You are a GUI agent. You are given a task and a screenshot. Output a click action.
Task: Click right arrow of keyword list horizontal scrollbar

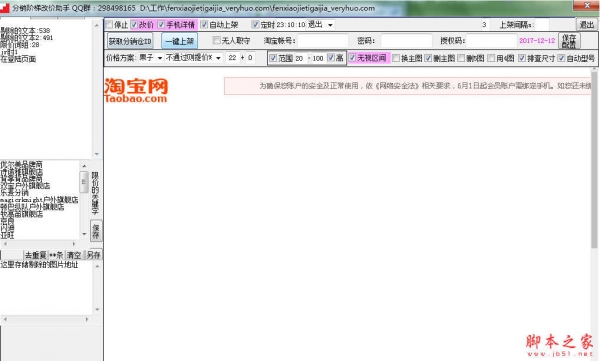click(x=73, y=244)
